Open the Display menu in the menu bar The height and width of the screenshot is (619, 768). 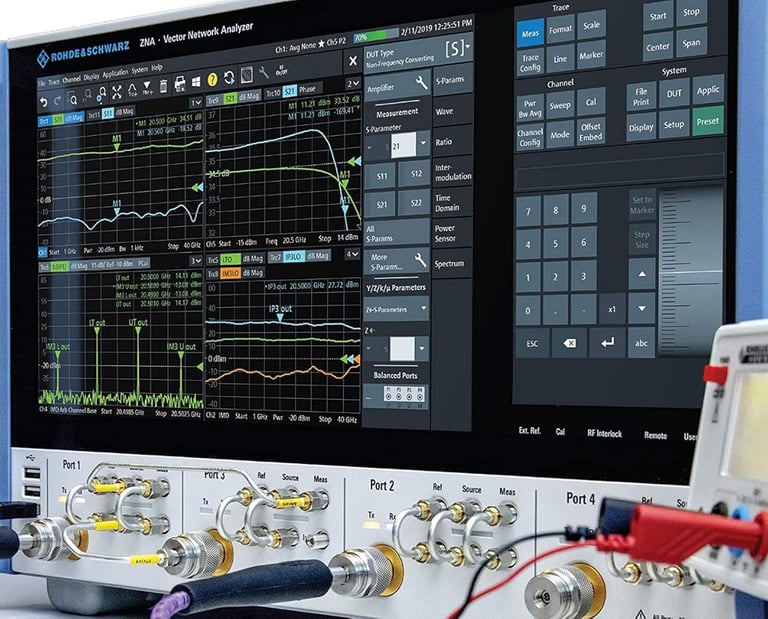(x=91, y=77)
